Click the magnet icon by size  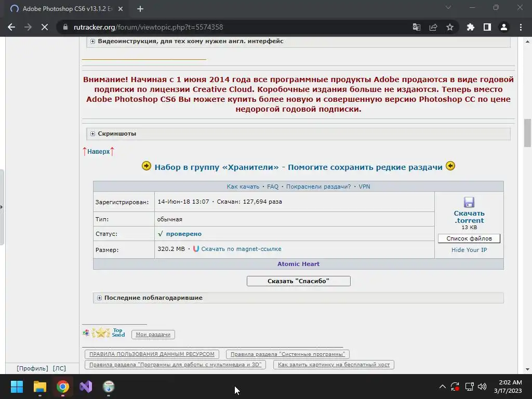196,249
